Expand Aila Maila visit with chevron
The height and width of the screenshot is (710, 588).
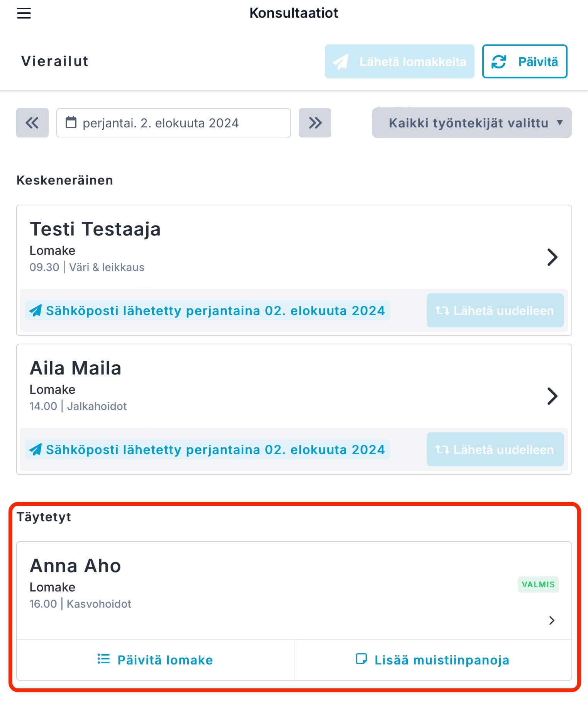click(x=552, y=396)
